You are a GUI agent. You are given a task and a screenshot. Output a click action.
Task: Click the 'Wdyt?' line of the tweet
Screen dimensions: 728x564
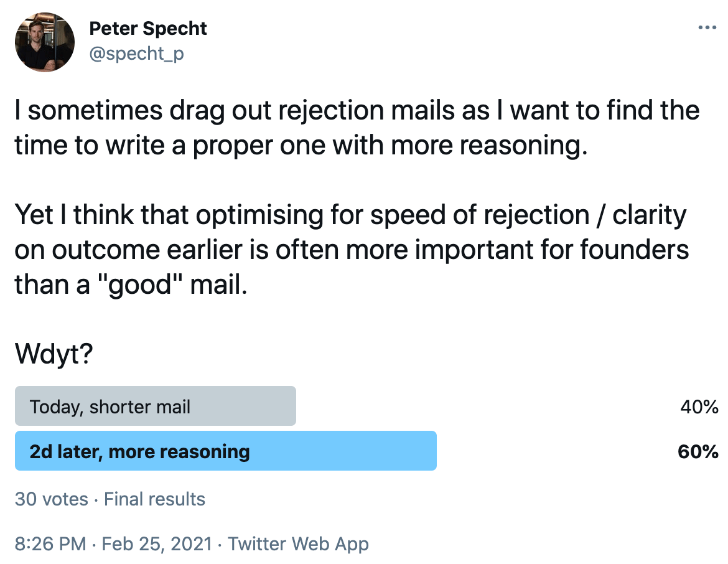tap(54, 354)
